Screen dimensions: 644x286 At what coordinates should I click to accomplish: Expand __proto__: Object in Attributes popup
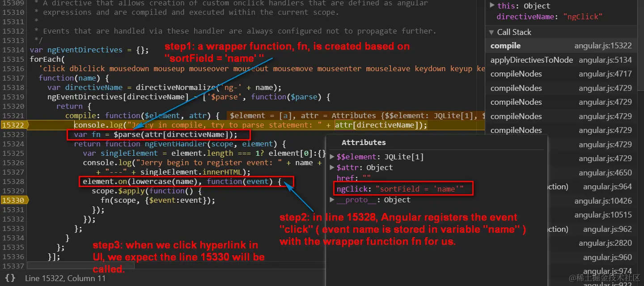coord(332,200)
